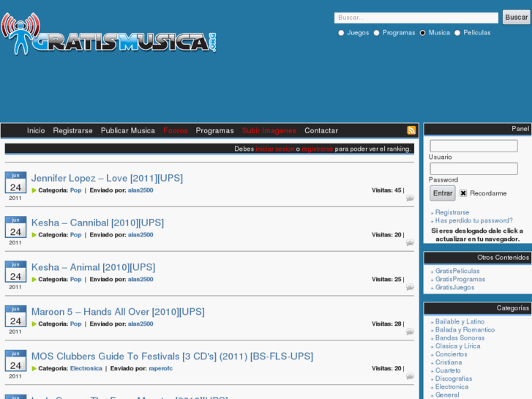Open Conciertos category

tap(452, 354)
